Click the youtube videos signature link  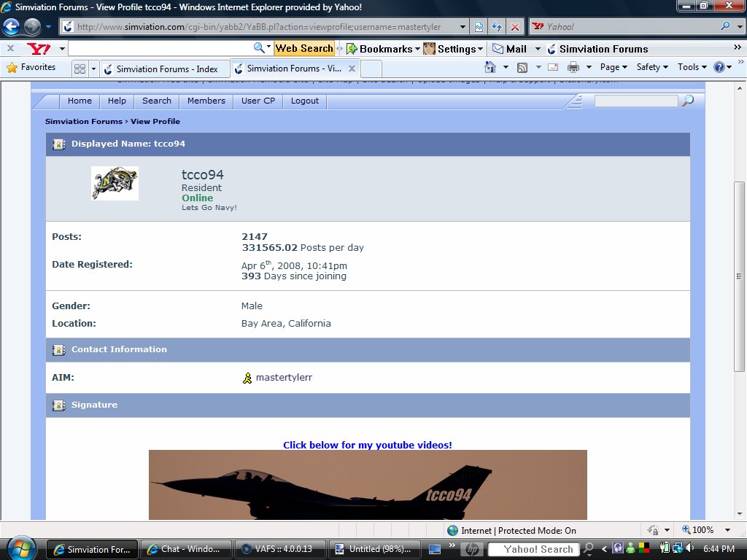coord(368,445)
